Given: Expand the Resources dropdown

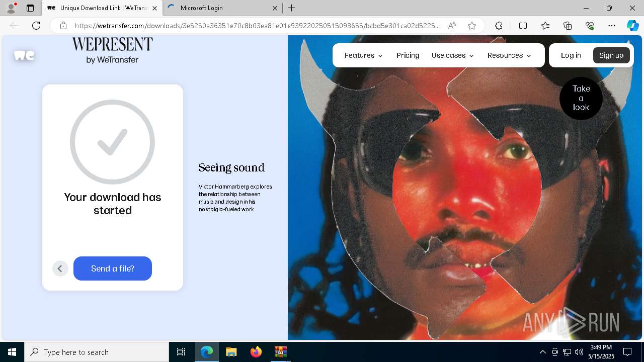Looking at the screenshot, I should point(509,55).
